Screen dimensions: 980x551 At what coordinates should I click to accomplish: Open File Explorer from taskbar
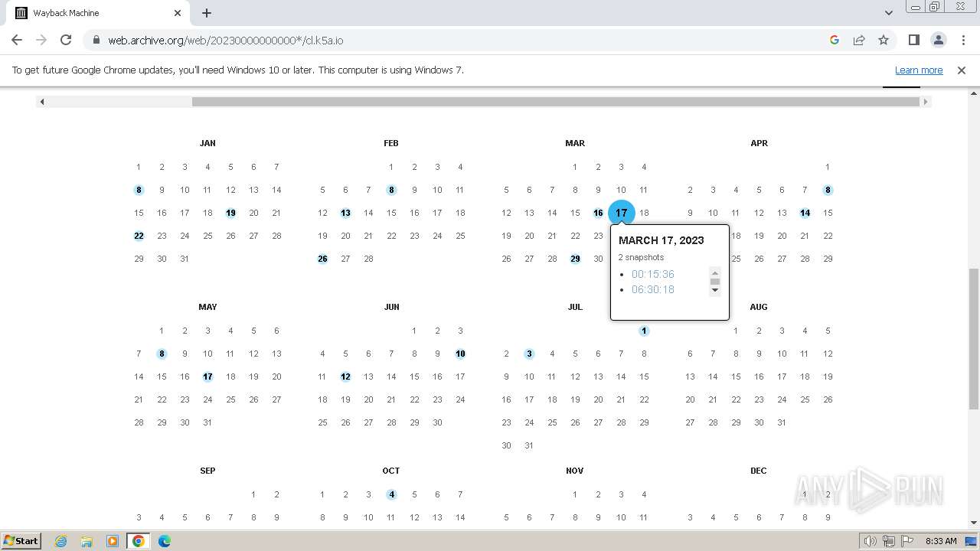click(x=87, y=541)
